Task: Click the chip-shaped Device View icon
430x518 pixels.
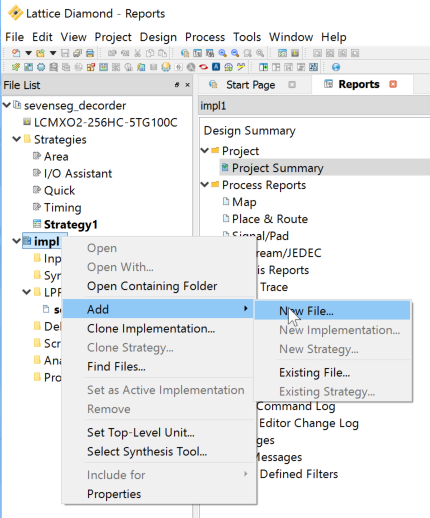Action: pyautogui.click(x=41, y=67)
